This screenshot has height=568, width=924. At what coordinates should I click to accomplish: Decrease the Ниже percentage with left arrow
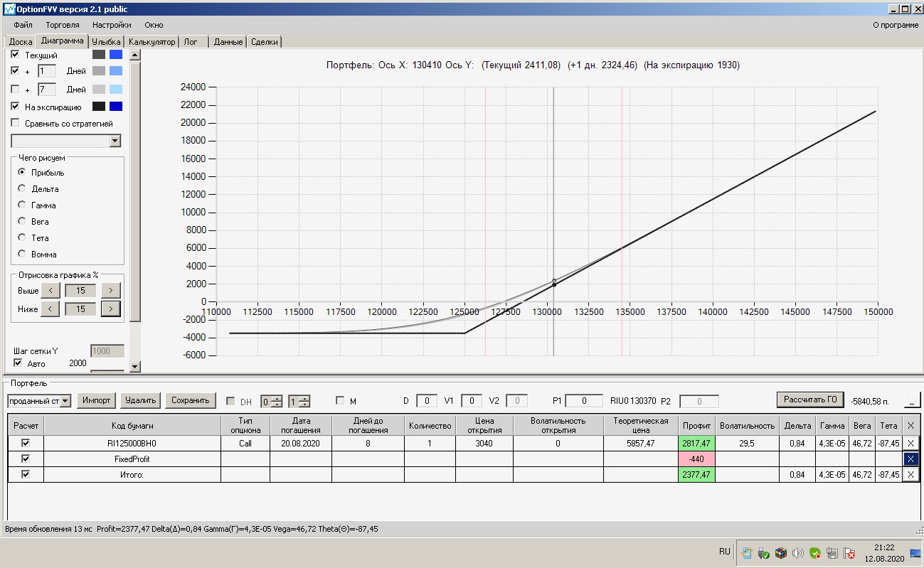pyautogui.click(x=50, y=309)
